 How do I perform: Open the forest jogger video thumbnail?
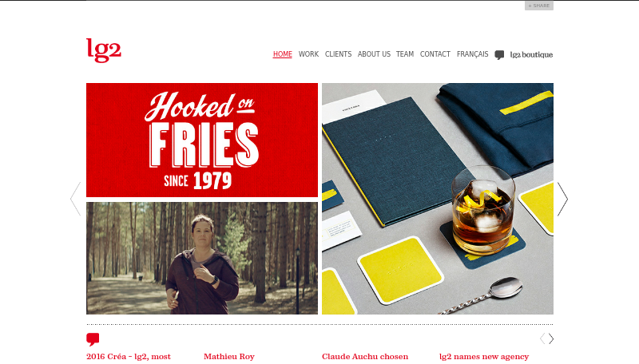pos(202,258)
